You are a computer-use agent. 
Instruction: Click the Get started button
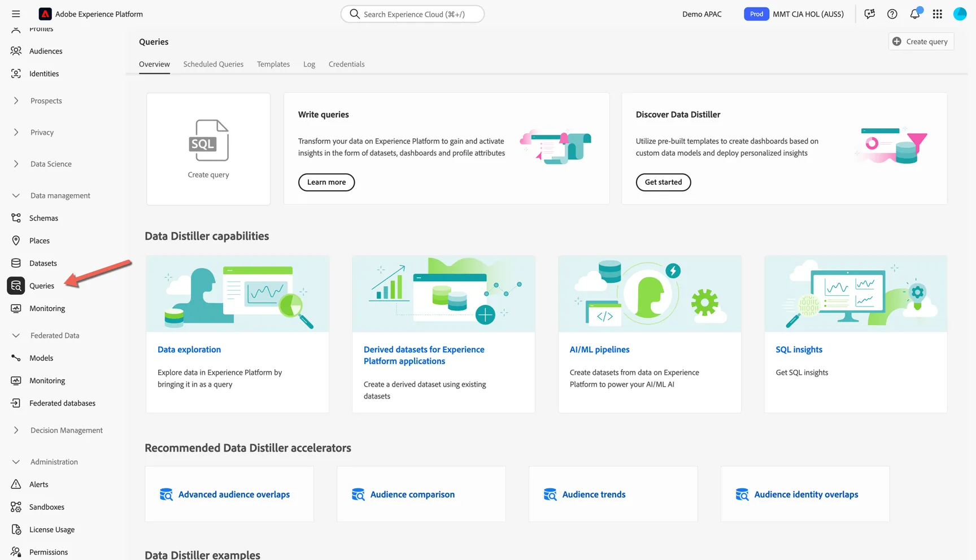664,182
